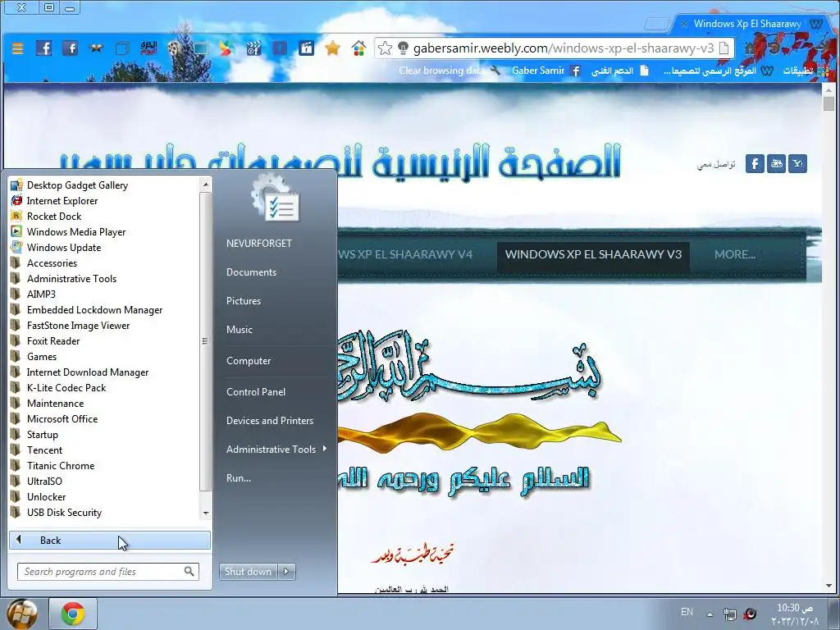Image resolution: width=840 pixels, height=630 pixels.
Task: Click EN language indicator in taskbar
Action: pos(687,612)
